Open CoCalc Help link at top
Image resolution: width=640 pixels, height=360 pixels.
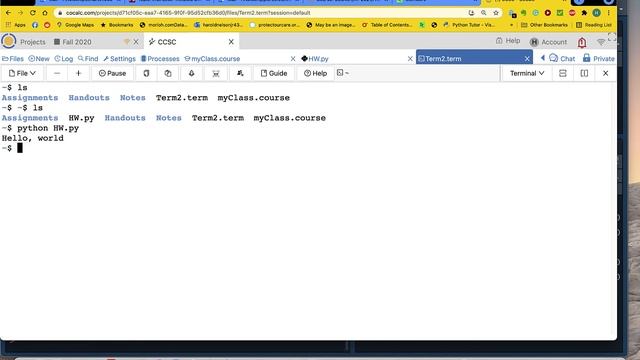[x=508, y=41]
